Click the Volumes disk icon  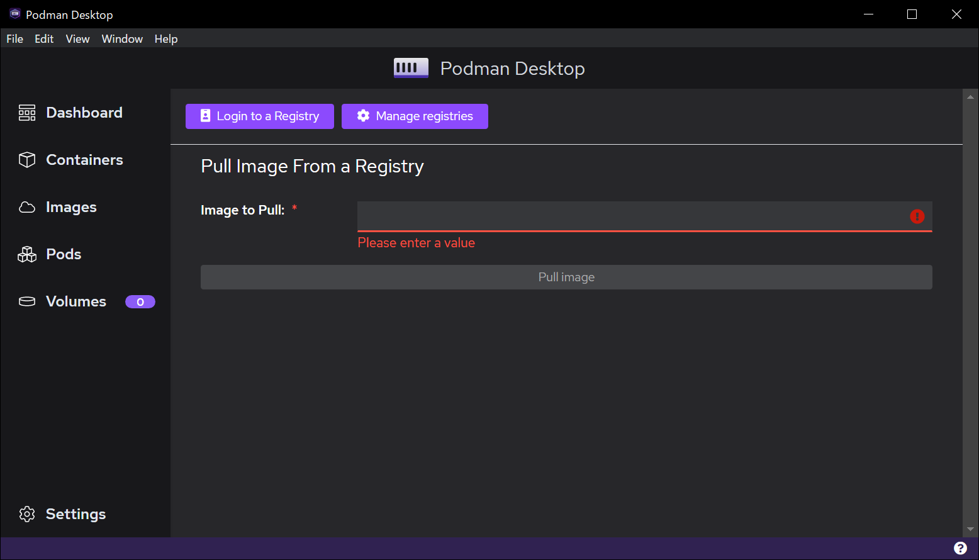tap(27, 301)
